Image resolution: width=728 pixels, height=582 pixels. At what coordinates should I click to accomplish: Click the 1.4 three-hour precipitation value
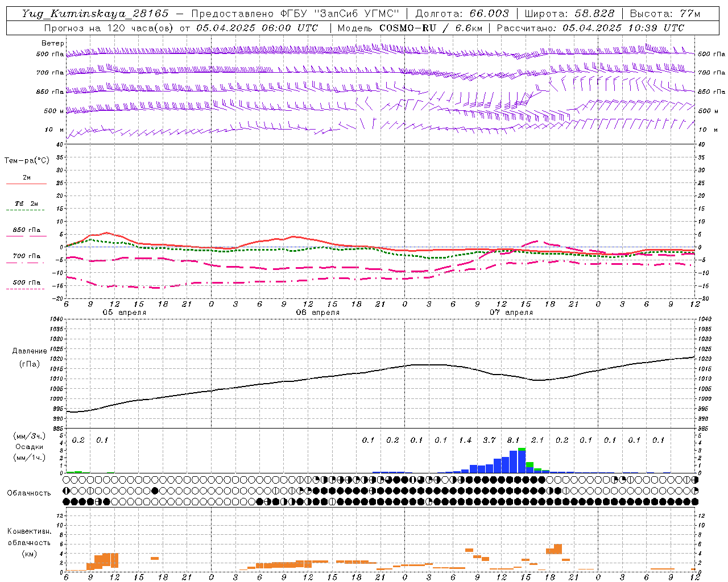pos(465,440)
